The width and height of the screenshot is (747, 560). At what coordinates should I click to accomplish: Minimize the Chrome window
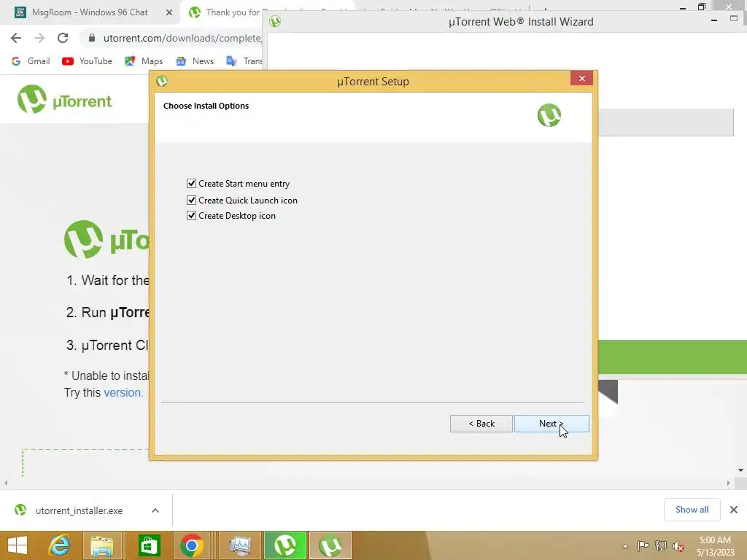682,7
